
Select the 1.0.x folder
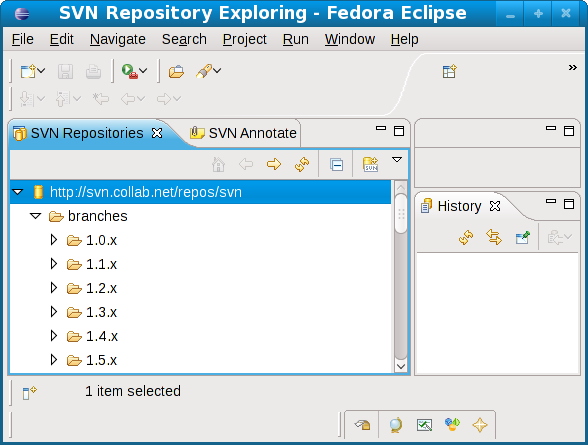tap(92, 240)
